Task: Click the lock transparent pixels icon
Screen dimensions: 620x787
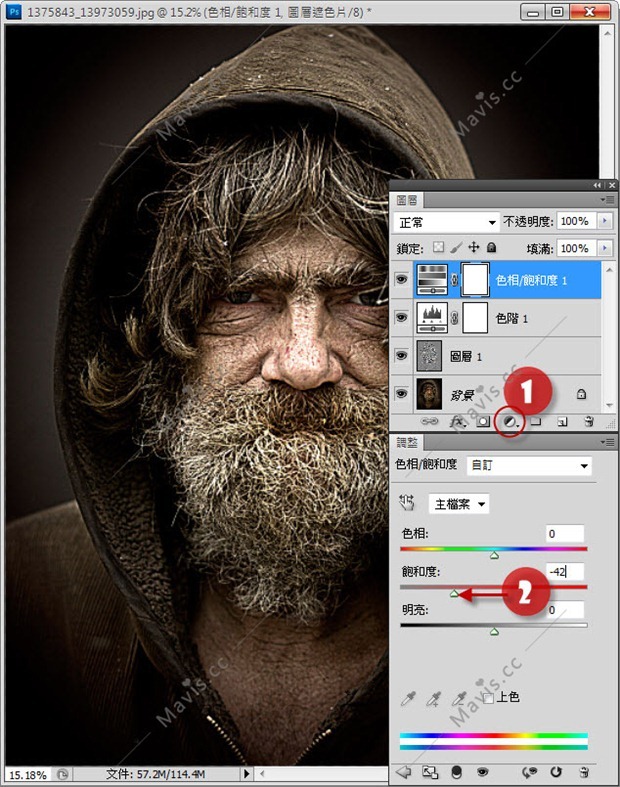Action: click(439, 247)
